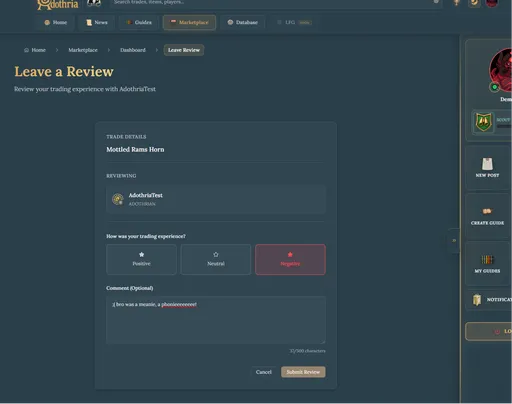Image resolution: width=512 pixels, height=404 pixels.
Task: Click Home breadcrumb with house icon
Action: (35, 50)
